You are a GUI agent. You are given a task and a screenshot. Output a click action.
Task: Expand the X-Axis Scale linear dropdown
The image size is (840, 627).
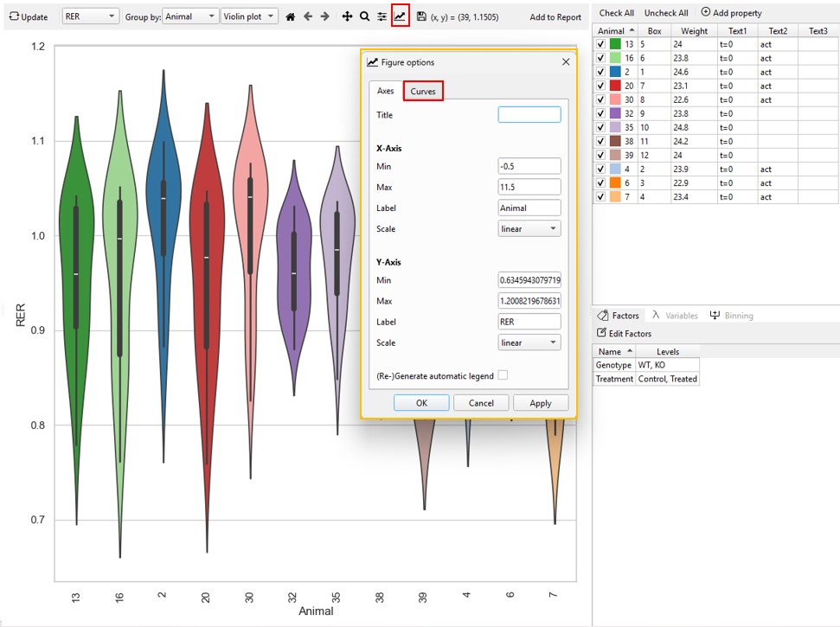point(529,229)
